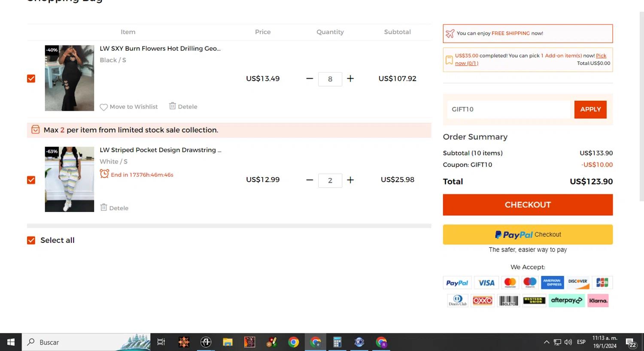Viewport: 644px width, 351px height.
Task: Click the orange CHECKOUT button
Action: [527, 205]
